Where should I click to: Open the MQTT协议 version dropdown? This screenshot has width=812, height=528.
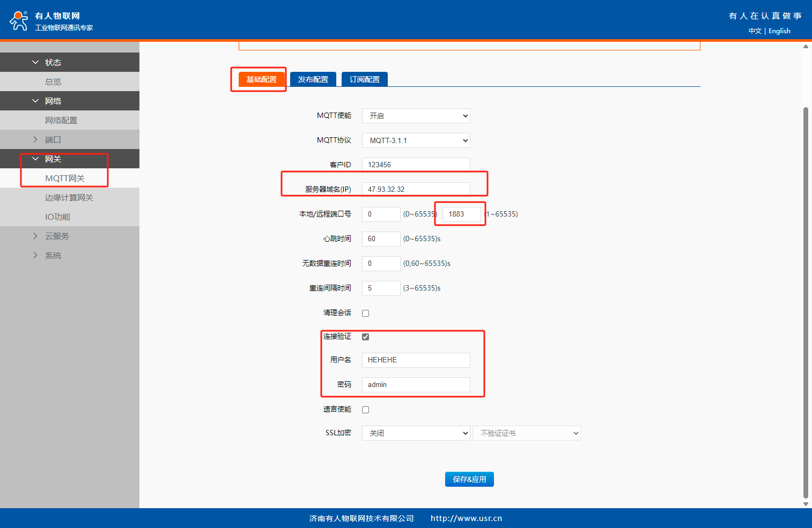416,140
